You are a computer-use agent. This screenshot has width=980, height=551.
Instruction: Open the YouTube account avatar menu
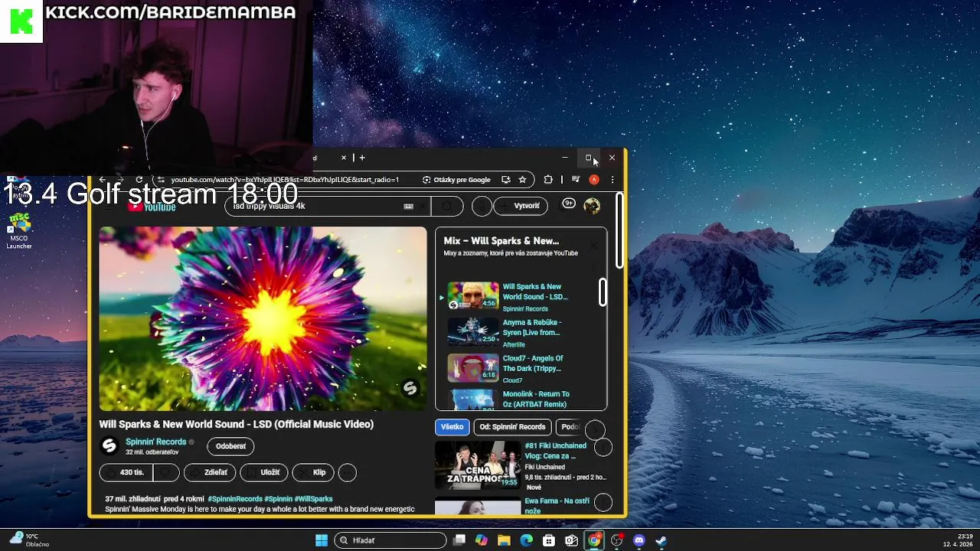(592, 205)
